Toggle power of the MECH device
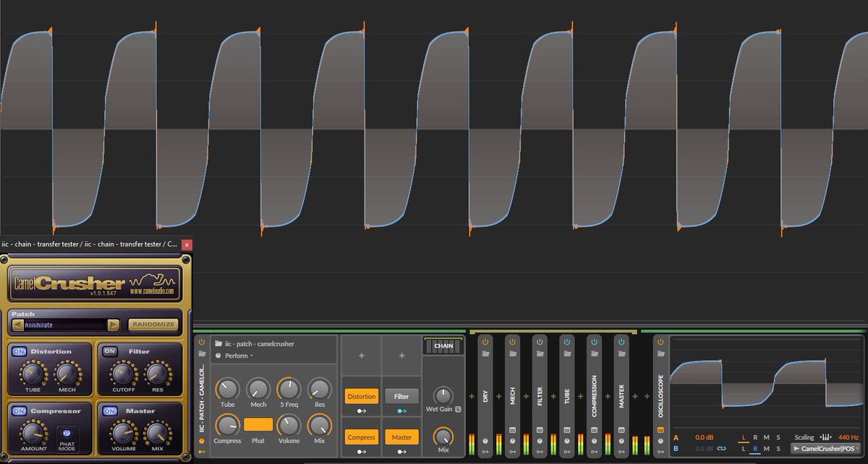This screenshot has width=868, height=464. click(x=513, y=342)
